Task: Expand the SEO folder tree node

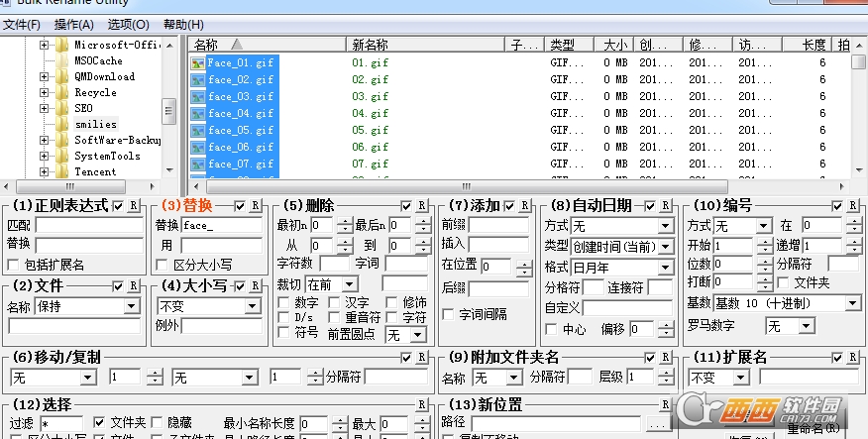Action: click(x=44, y=108)
